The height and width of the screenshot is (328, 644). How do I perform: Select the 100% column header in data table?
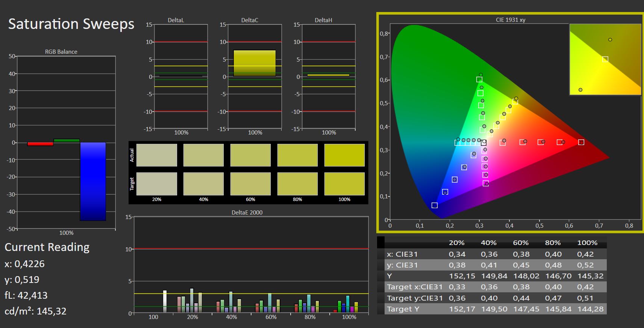pos(587,243)
